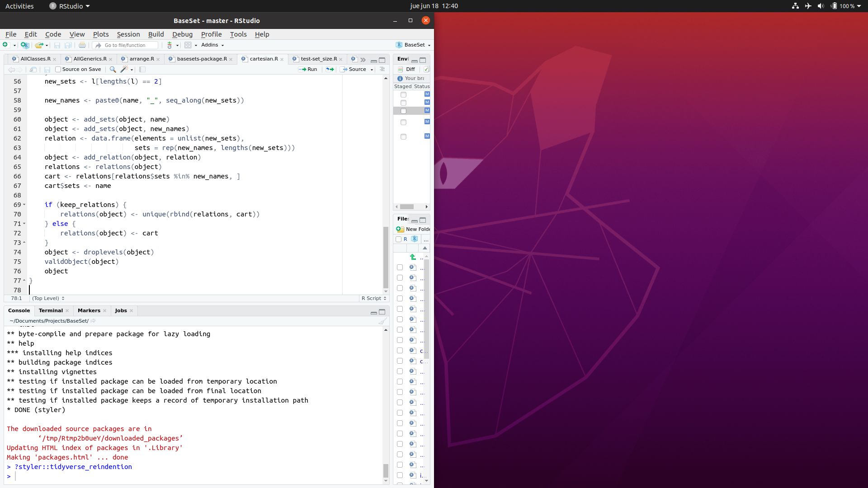Toggle the document outline icon

coord(382,70)
